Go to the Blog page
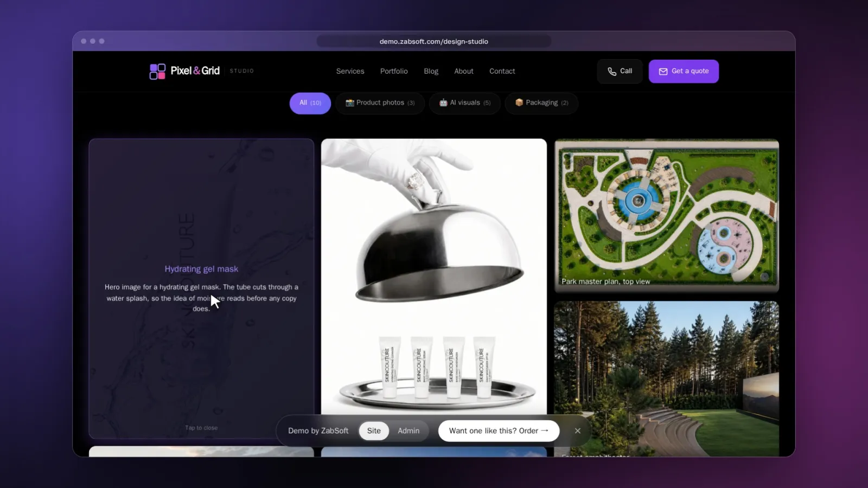Viewport: 868px width, 488px height. tap(431, 71)
